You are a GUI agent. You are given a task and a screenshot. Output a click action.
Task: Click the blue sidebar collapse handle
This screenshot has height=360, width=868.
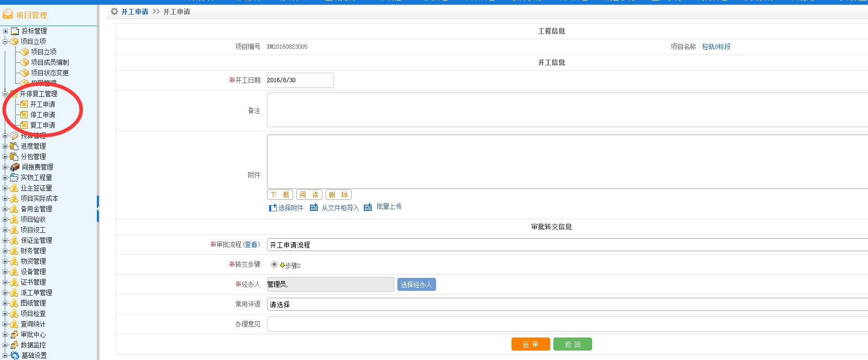tap(98, 209)
